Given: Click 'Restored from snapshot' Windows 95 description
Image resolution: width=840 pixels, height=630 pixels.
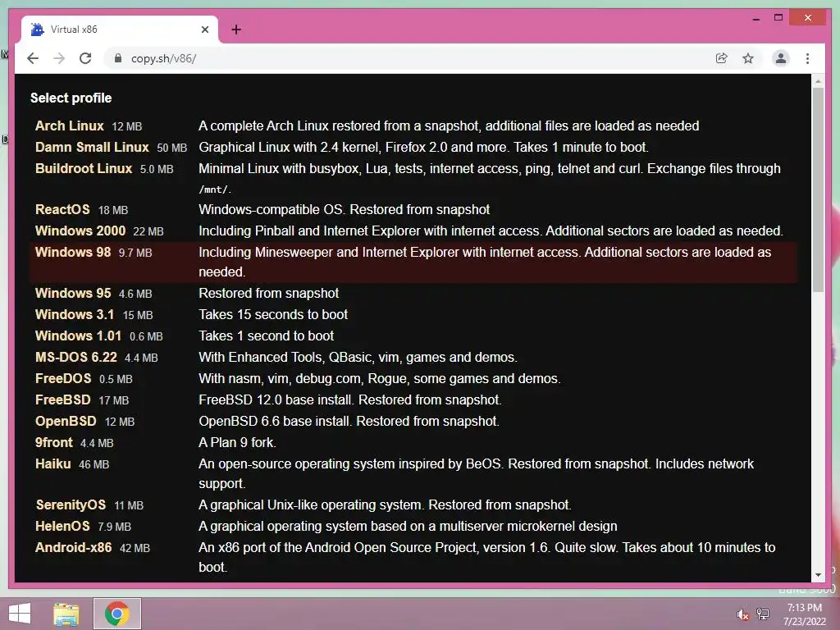Looking at the screenshot, I should coord(268,293).
